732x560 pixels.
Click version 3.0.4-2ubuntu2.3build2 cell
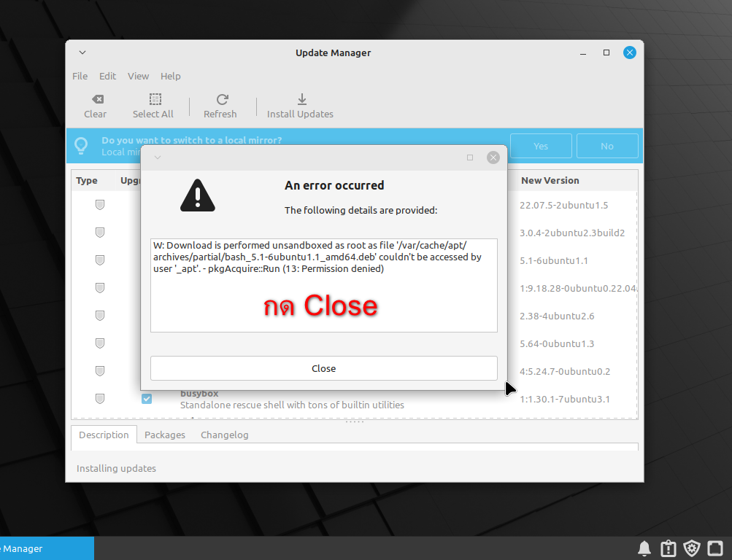click(x=572, y=233)
